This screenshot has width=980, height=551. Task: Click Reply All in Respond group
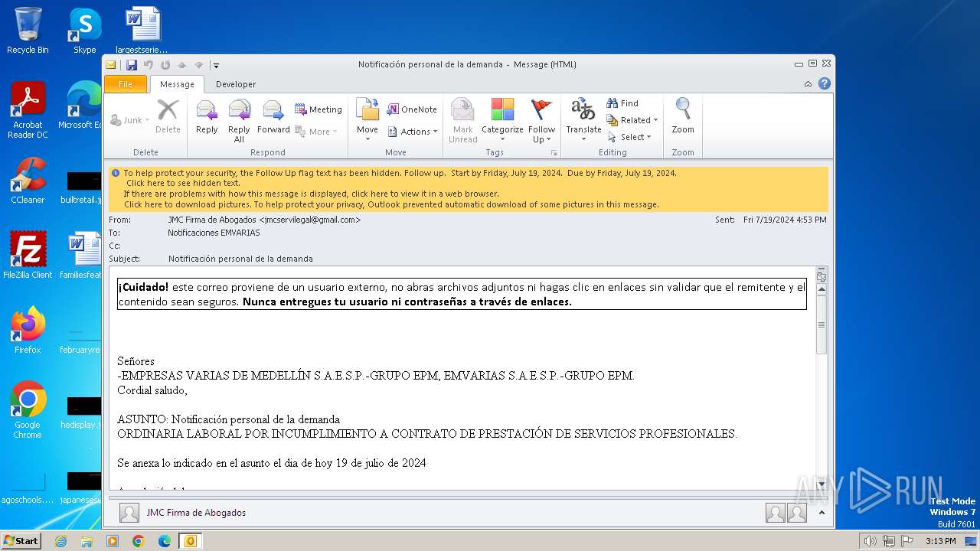[x=239, y=121]
